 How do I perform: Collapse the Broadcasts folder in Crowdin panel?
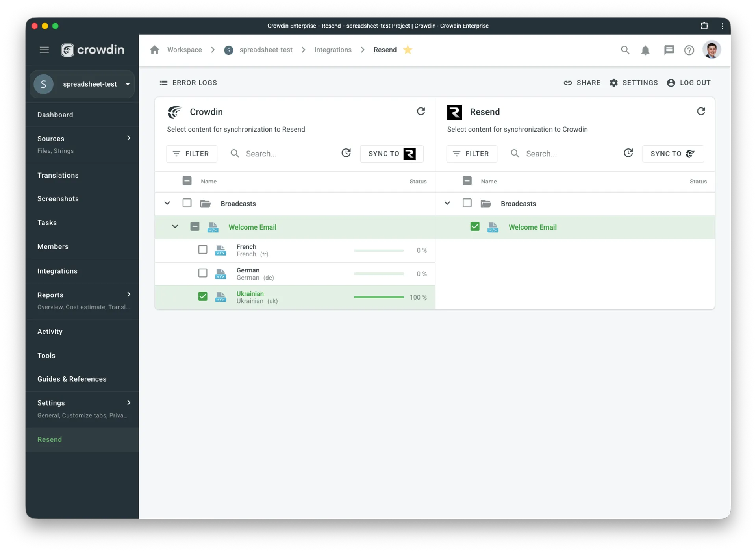click(167, 203)
